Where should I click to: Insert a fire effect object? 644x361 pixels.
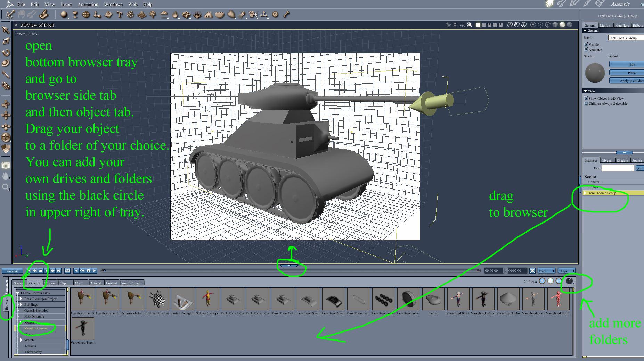[x=176, y=15]
